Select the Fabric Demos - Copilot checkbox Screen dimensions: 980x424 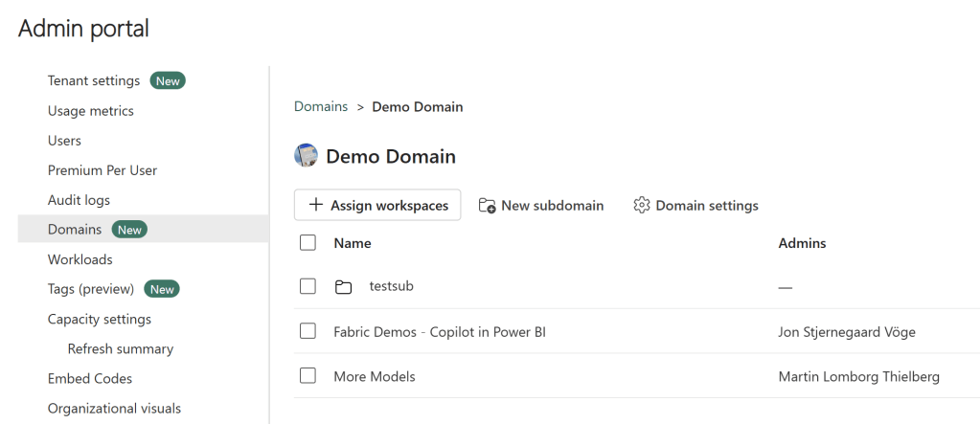(308, 331)
